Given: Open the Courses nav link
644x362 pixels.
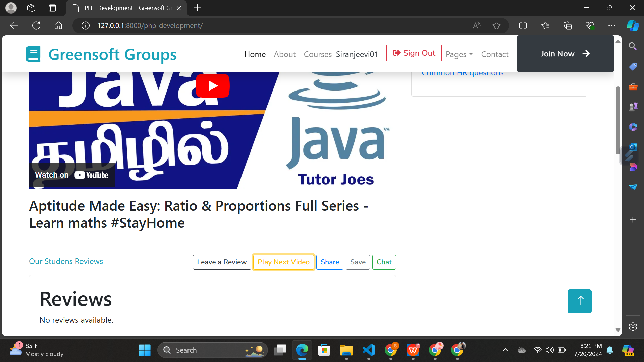Looking at the screenshot, I should [x=318, y=54].
